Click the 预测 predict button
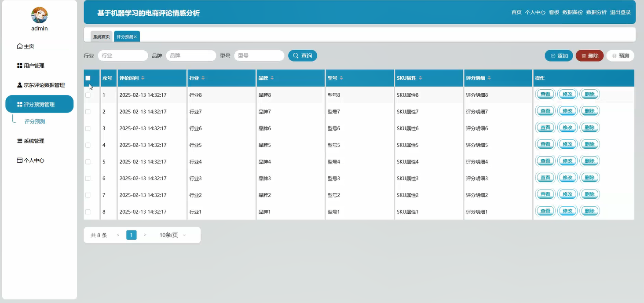Screen dimensions: 644x303 [x=620, y=55]
